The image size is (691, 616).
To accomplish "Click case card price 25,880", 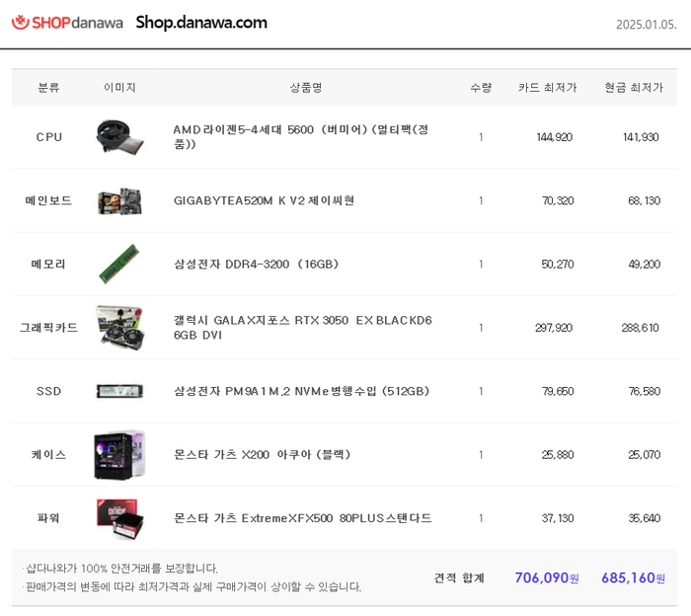I will 558,454.
